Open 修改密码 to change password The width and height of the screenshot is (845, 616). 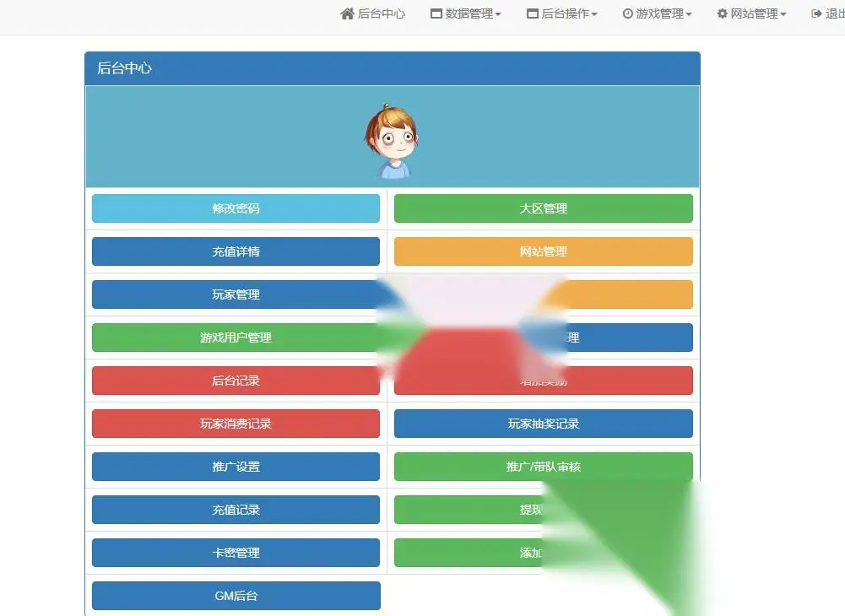pos(236,208)
